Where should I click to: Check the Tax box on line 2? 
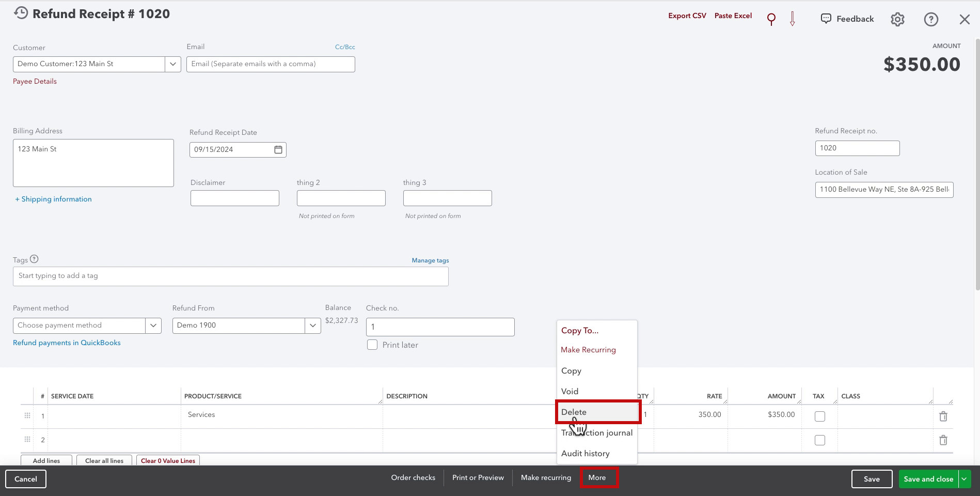[819, 440]
